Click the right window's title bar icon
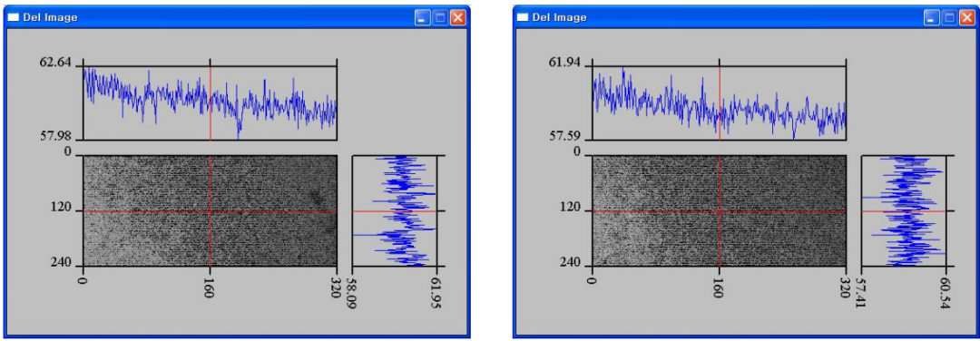980x341 pixels. tap(523, 17)
